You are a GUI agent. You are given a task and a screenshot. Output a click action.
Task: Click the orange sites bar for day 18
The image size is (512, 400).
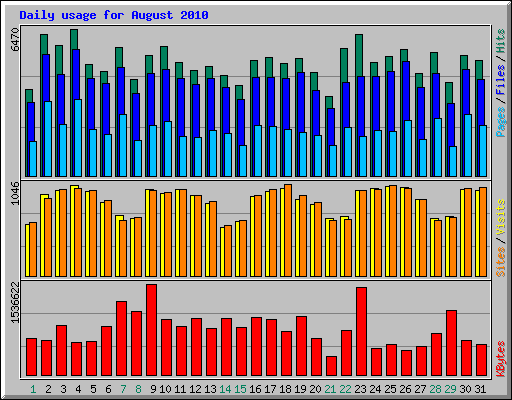coord(288,230)
